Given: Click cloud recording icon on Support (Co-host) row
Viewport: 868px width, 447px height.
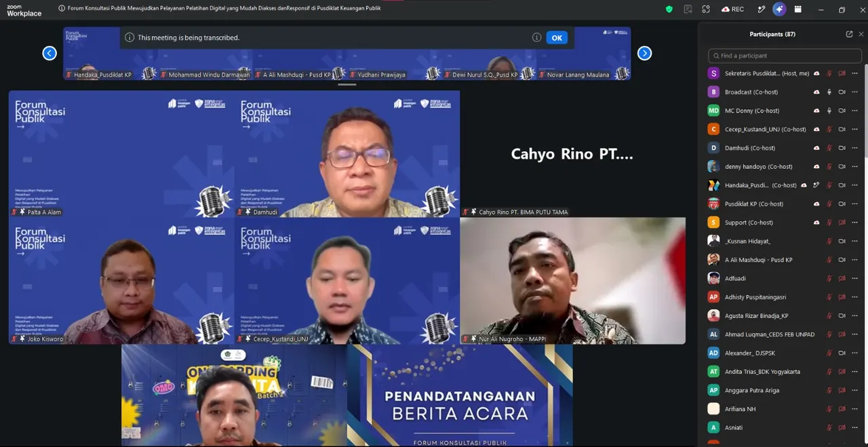Looking at the screenshot, I should [816, 222].
